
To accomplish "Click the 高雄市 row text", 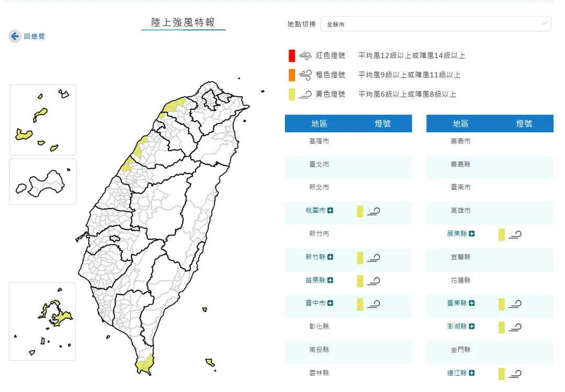I will click(460, 210).
